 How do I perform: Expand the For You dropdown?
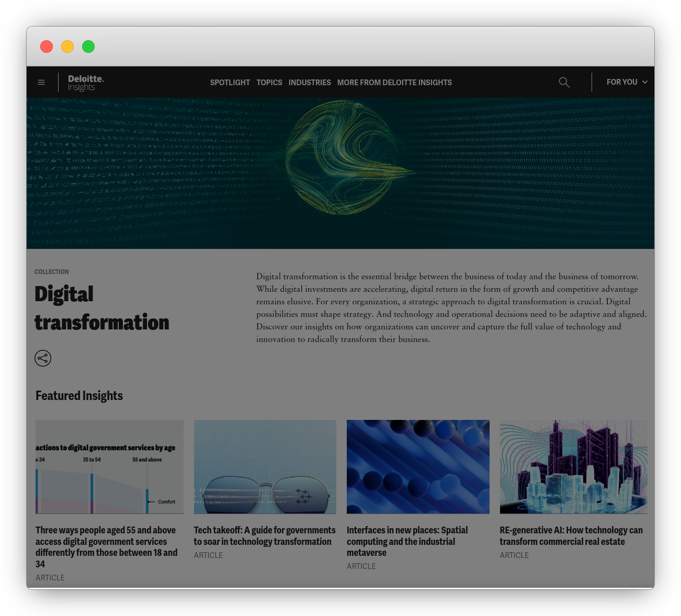622,82
